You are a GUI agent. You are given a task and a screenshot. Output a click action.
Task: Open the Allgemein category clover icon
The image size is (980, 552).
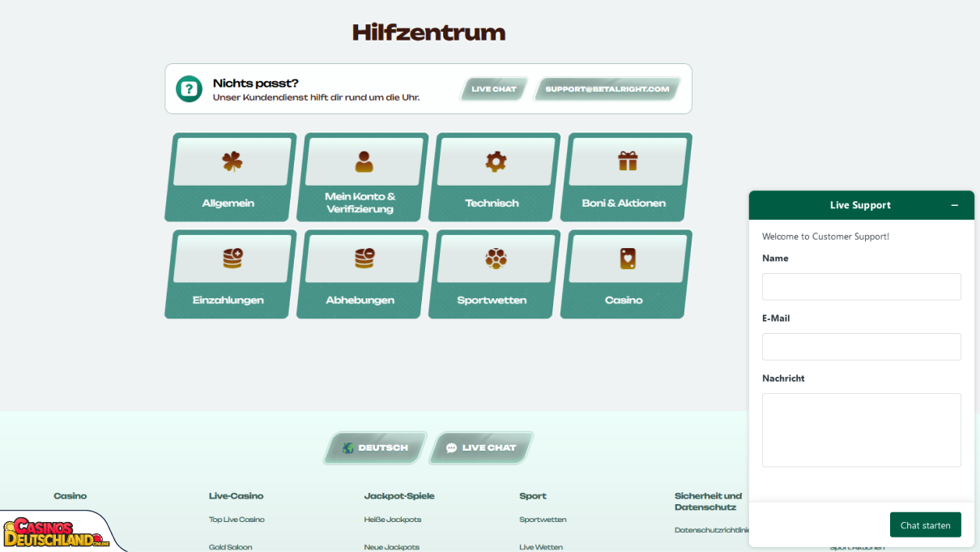pos(232,161)
